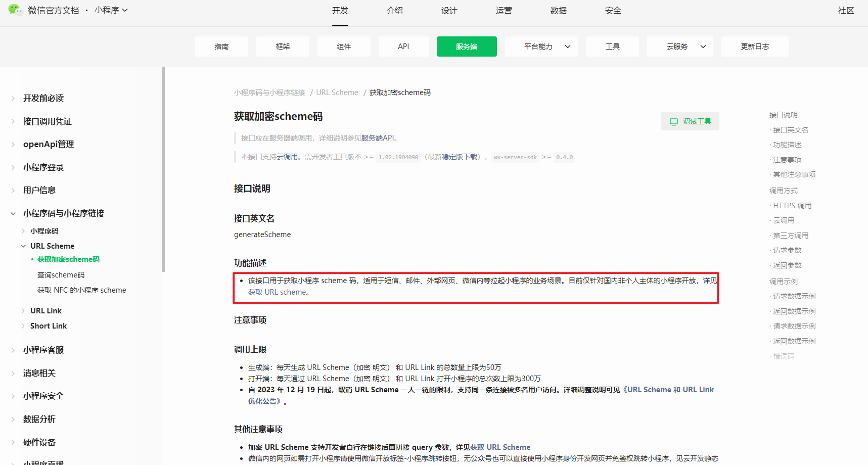Viewport: 868px width, 465px height.
Task: Expand the URL Link tree node
Action: [45, 311]
